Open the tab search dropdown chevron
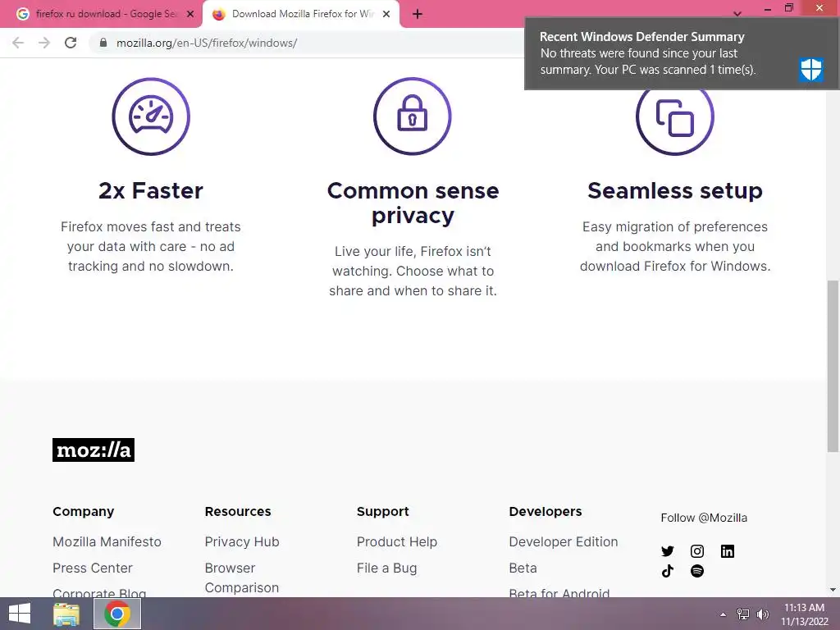The image size is (840, 630). pyautogui.click(x=737, y=14)
